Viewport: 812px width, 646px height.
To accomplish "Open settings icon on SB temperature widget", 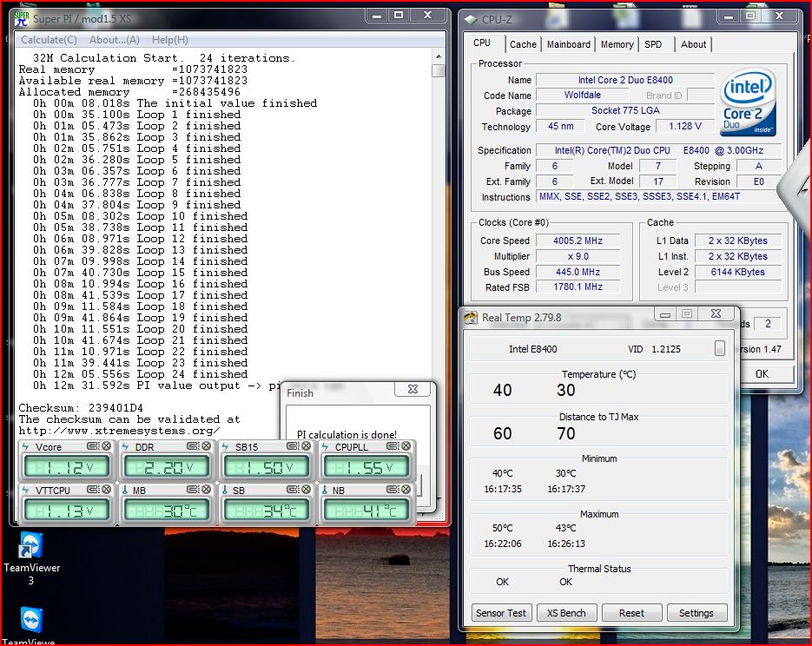I will click(292, 490).
